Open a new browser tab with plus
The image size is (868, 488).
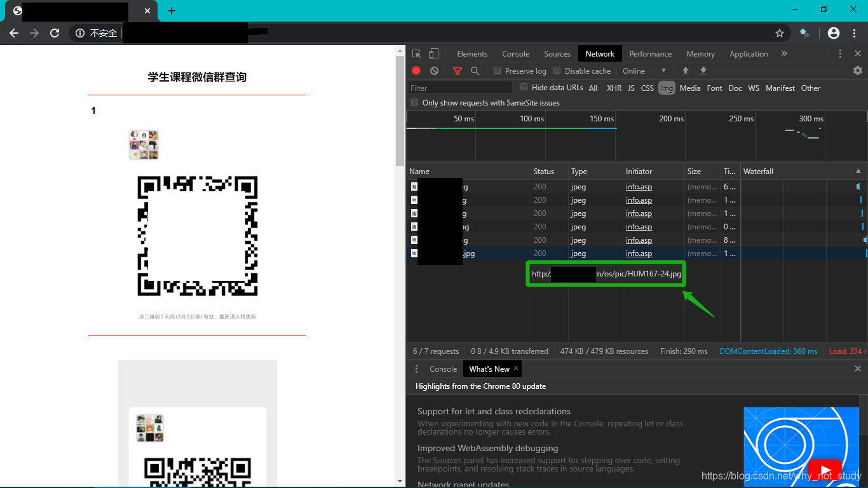[172, 11]
